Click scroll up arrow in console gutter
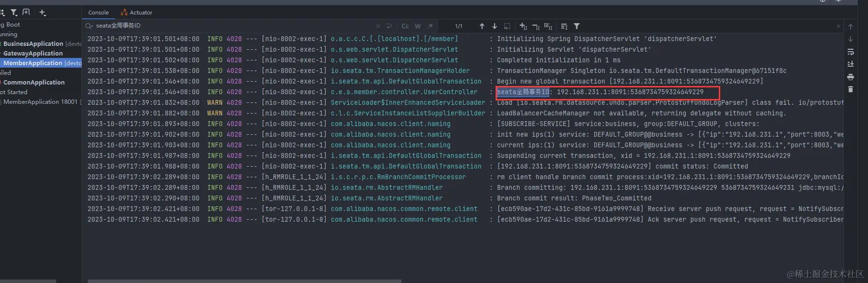Image resolution: width=868 pixels, height=283 pixels. click(851, 27)
